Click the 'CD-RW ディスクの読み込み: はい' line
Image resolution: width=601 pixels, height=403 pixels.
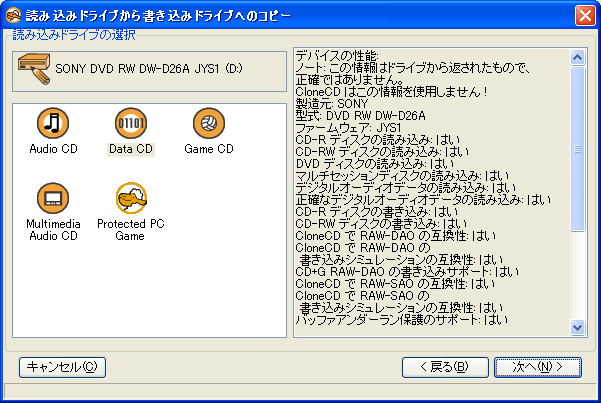tap(382, 152)
